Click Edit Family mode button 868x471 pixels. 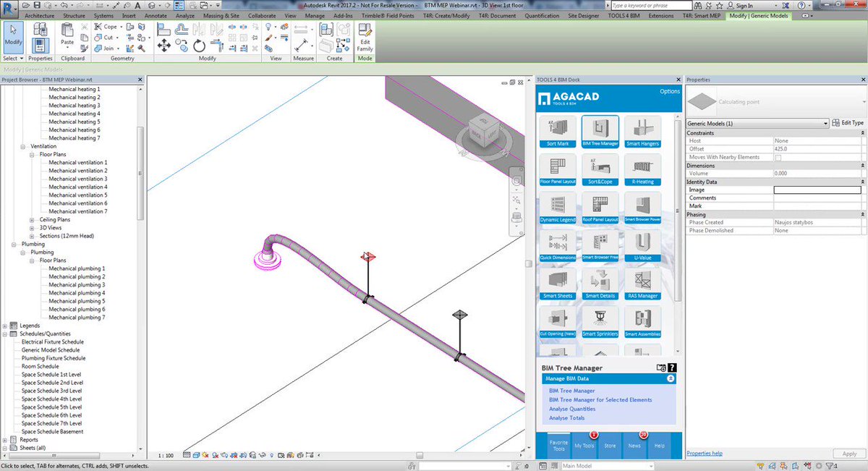point(365,39)
